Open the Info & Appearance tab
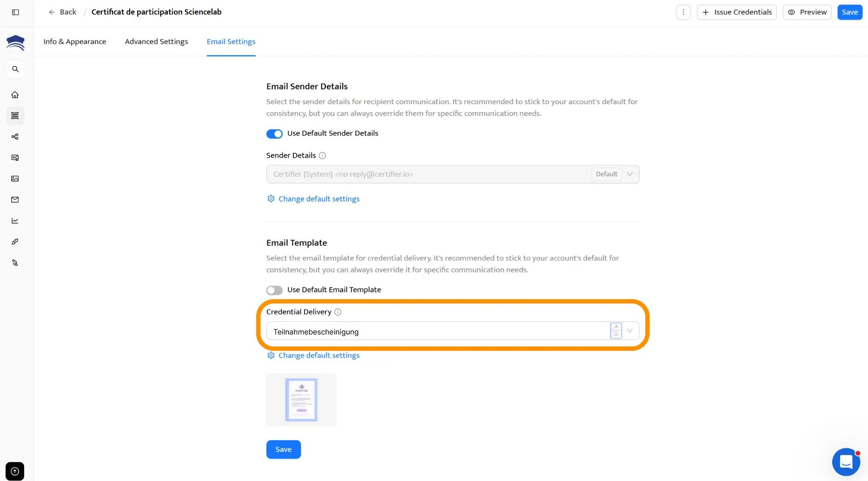Screen dimensions: 868x481 tap(74, 41)
